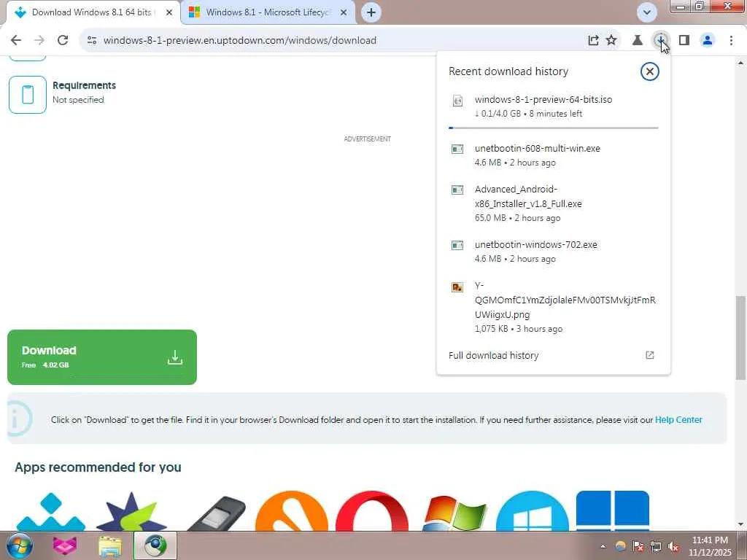Click the Action Center flag tray icon
Image resolution: width=747 pixels, height=560 pixels.
coord(638,546)
